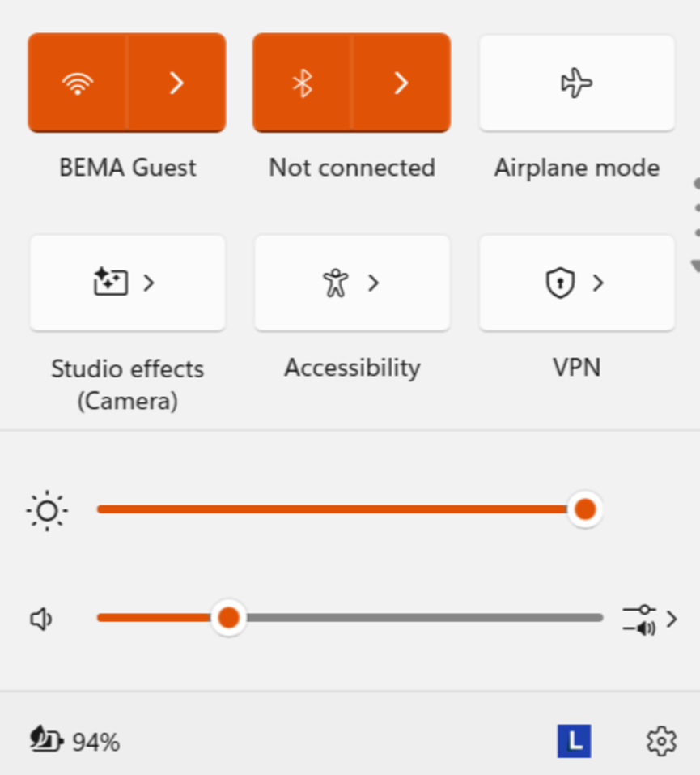Image resolution: width=700 pixels, height=775 pixels.
Task: Click the brightness slider handle
Action: [585, 509]
